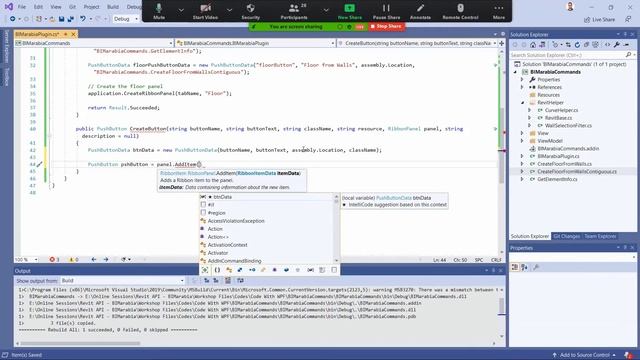Open the CreateButton member dropdown
This screenshot has height=360, width=640.
click(x=418, y=43)
